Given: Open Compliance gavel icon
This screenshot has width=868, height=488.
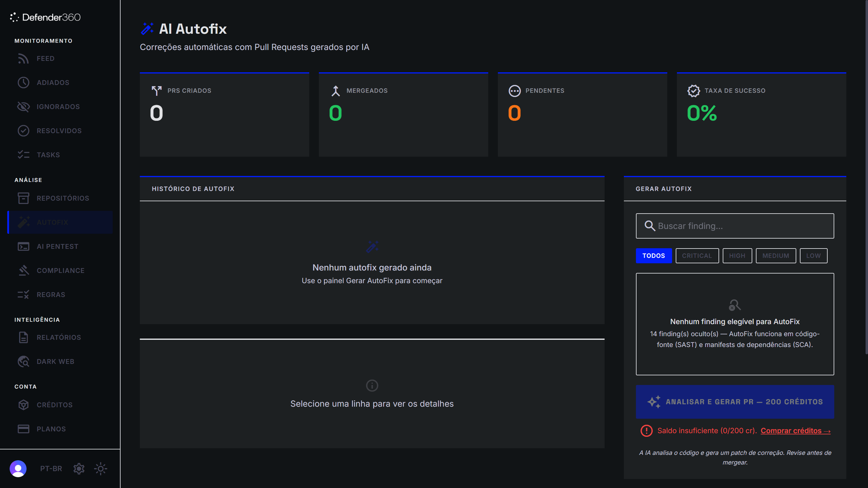Looking at the screenshot, I should [x=23, y=271].
